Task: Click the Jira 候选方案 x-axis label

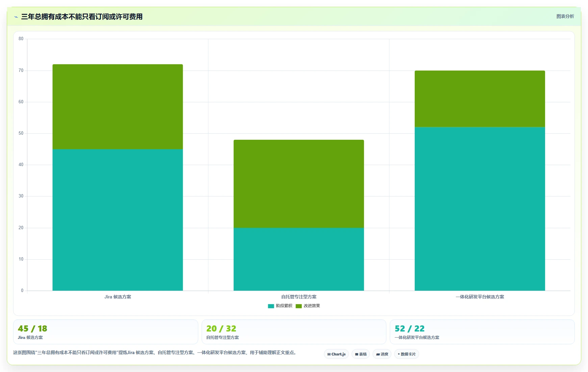Action: click(x=118, y=297)
